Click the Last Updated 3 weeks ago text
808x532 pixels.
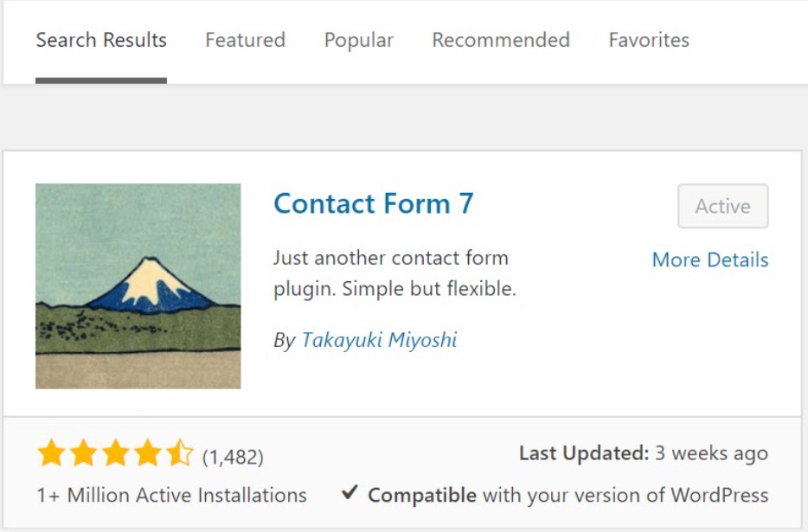[643, 452]
